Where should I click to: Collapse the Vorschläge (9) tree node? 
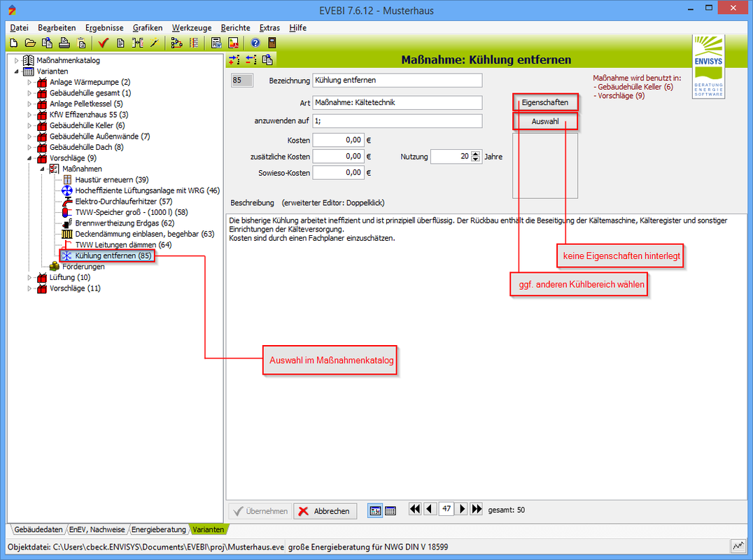point(29,158)
